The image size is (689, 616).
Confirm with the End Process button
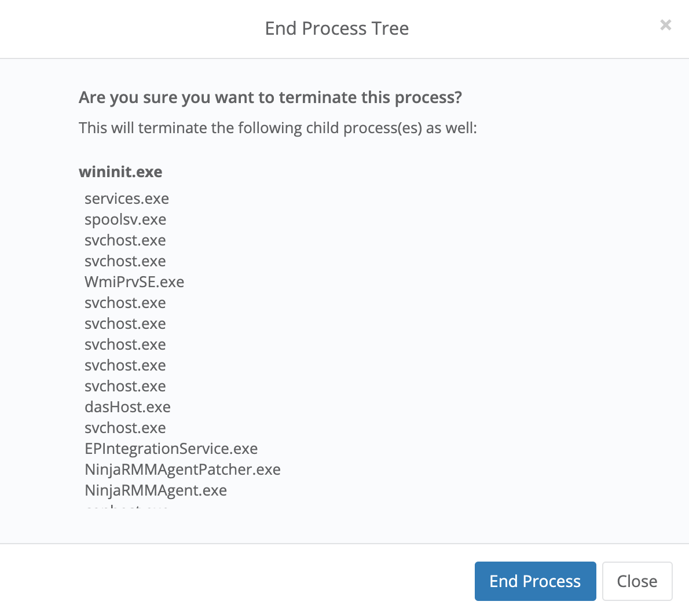pos(535,581)
